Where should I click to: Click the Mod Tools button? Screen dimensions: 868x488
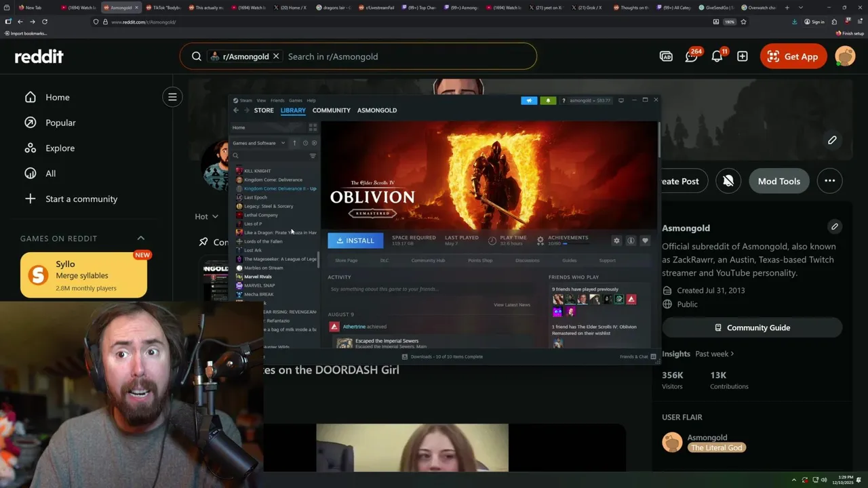point(779,181)
